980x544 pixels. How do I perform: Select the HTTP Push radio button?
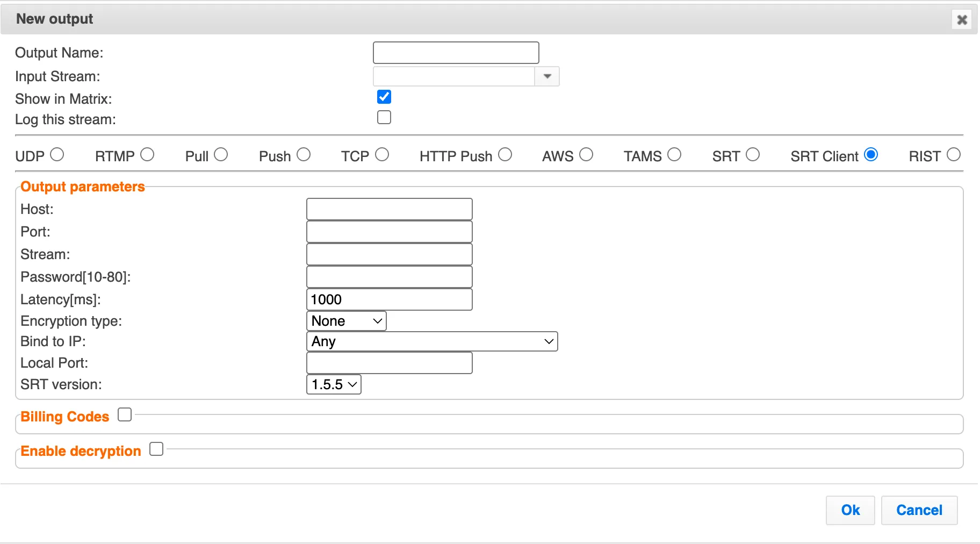[505, 155]
